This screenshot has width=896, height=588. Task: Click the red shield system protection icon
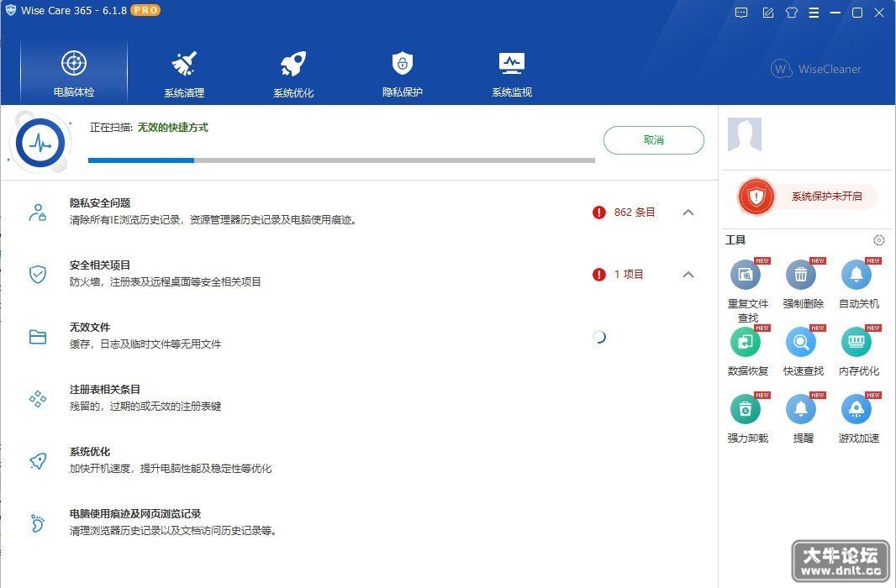[x=756, y=197]
